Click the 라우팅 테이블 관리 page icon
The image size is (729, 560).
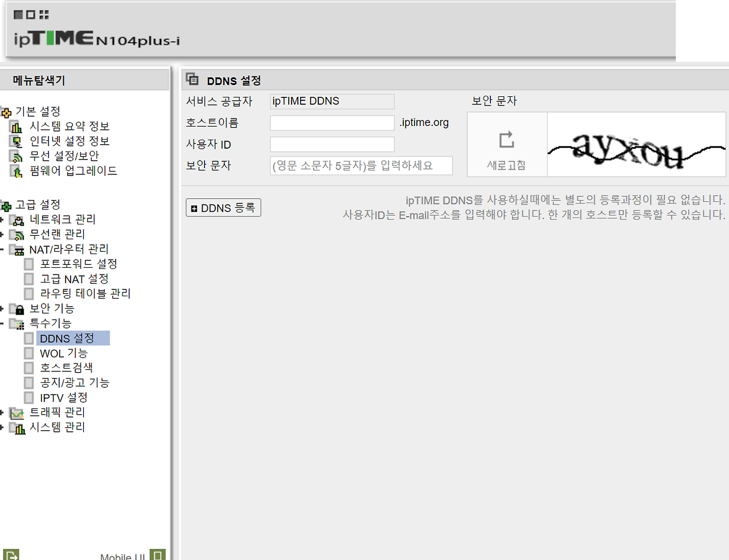[x=29, y=293]
